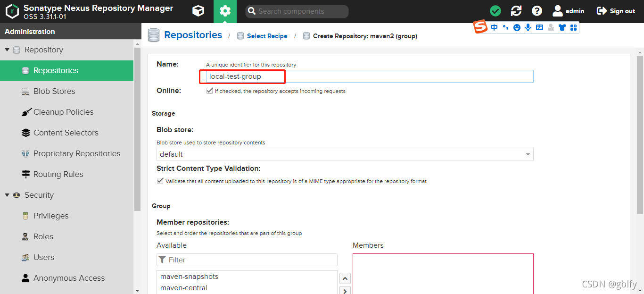This screenshot has width=644, height=294.
Task: Click the Refresh icon in header
Action: point(516,11)
